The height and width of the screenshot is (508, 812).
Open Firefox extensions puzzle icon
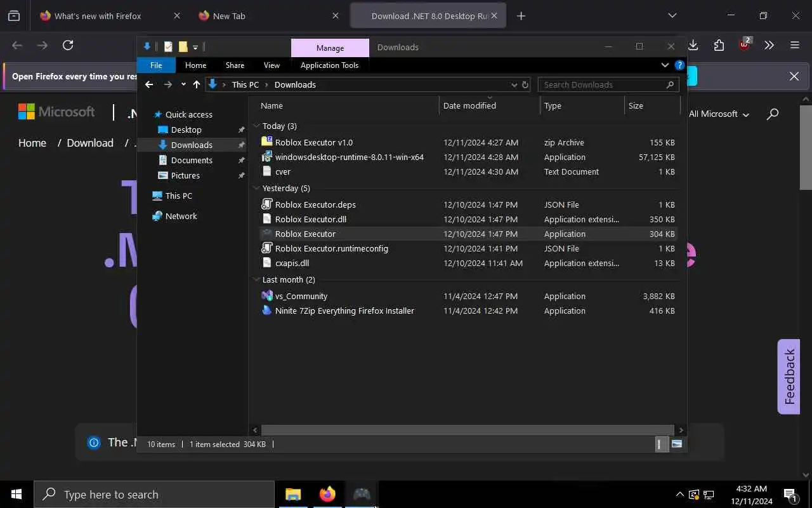(719, 45)
